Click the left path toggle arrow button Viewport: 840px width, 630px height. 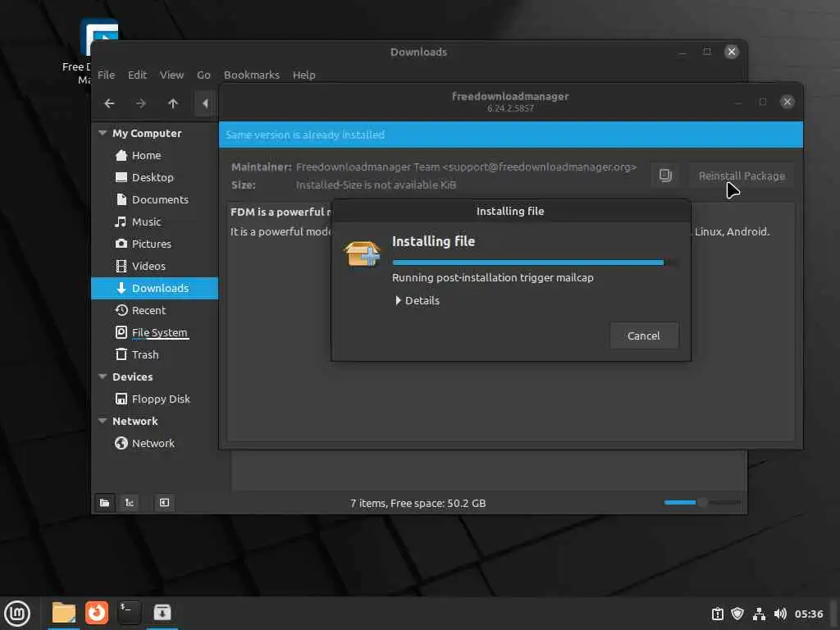click(x=204, y=103)
